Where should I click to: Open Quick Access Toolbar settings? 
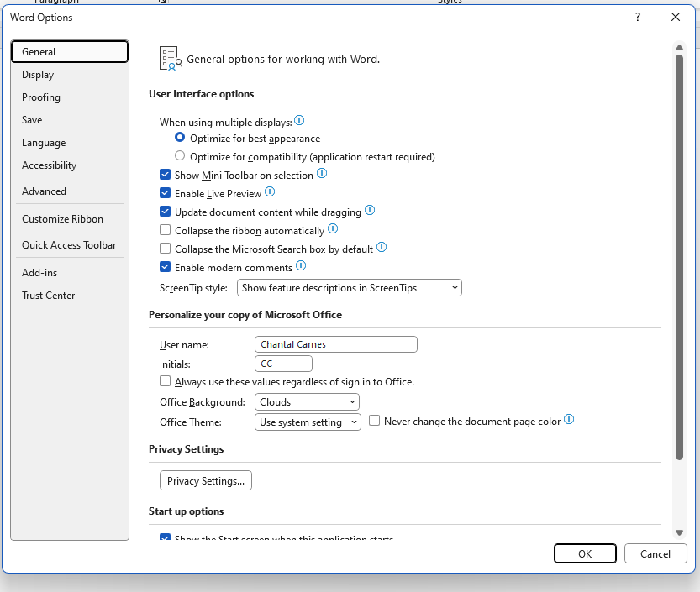coord(70,245)
